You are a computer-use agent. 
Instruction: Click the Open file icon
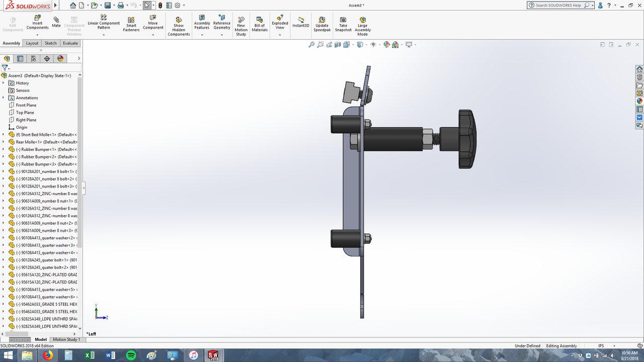(x=94, y=6)
